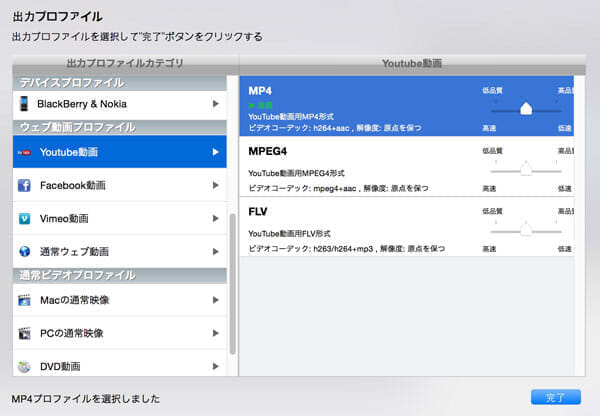Click the YouTube動画用MP4形式 description
Image resolution: width=600 pixels, height=416 pixels.
coord(291,116)
